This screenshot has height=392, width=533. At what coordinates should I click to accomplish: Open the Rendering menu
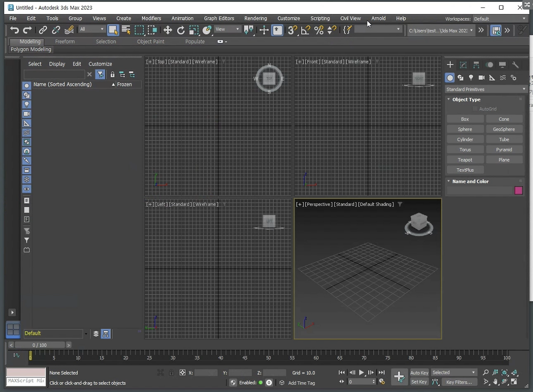point(255,18)
